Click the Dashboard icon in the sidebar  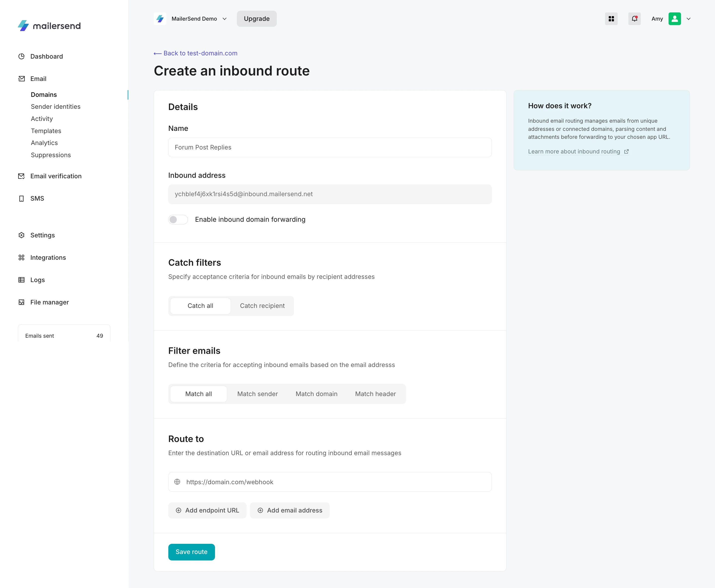click(x=21, y=57)
